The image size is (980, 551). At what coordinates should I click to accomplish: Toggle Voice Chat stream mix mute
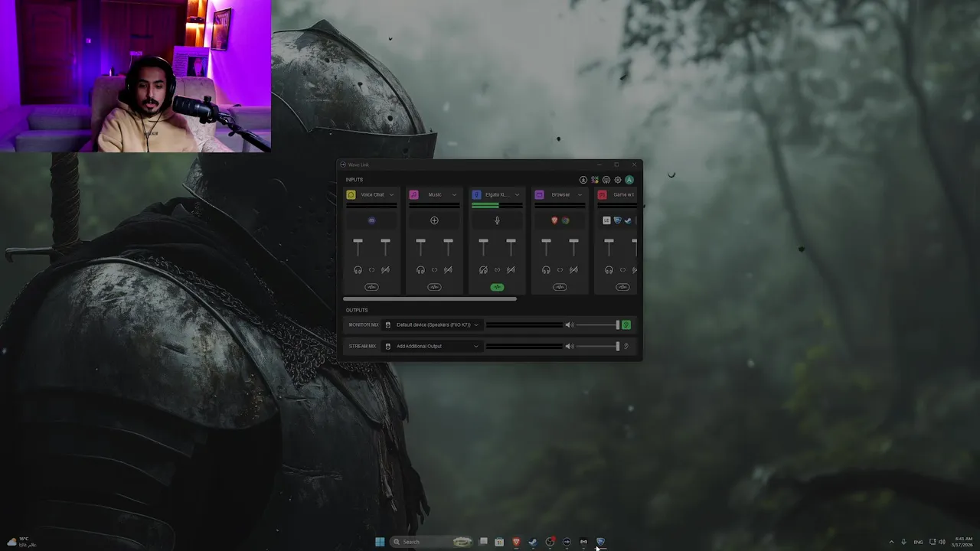pyautogui.click(x=385, y=269)
